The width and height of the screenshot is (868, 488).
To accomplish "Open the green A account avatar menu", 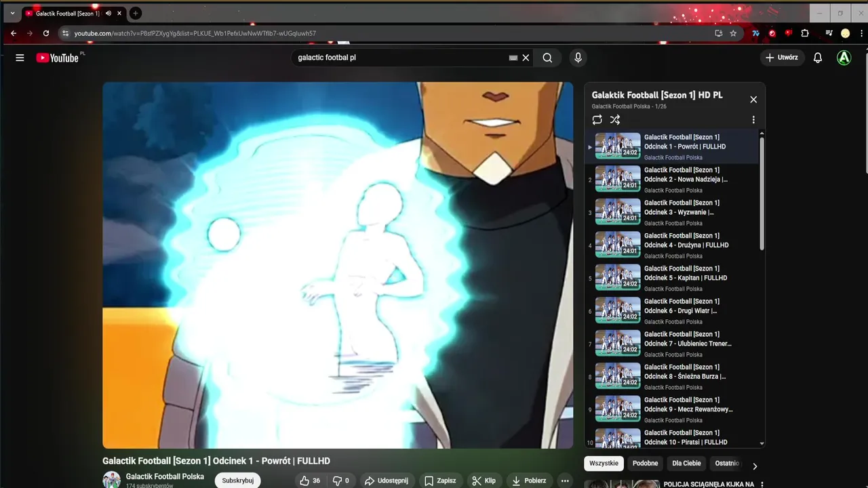I will [844, 58].
